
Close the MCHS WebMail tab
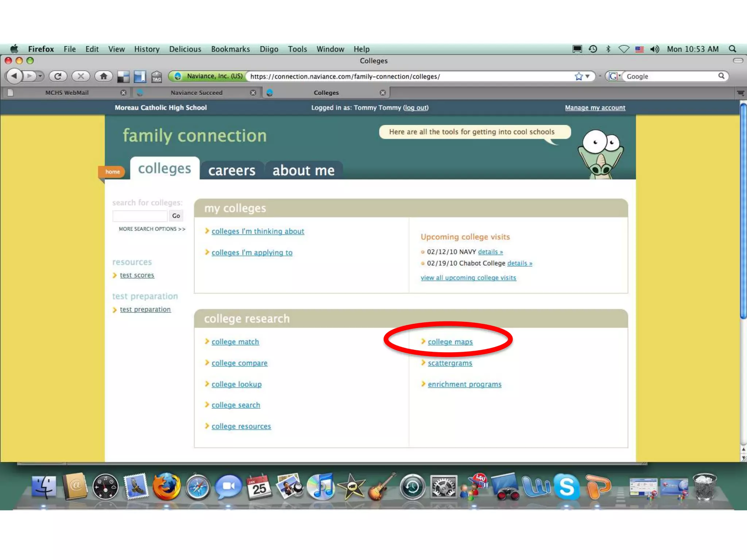pos(123,93)
